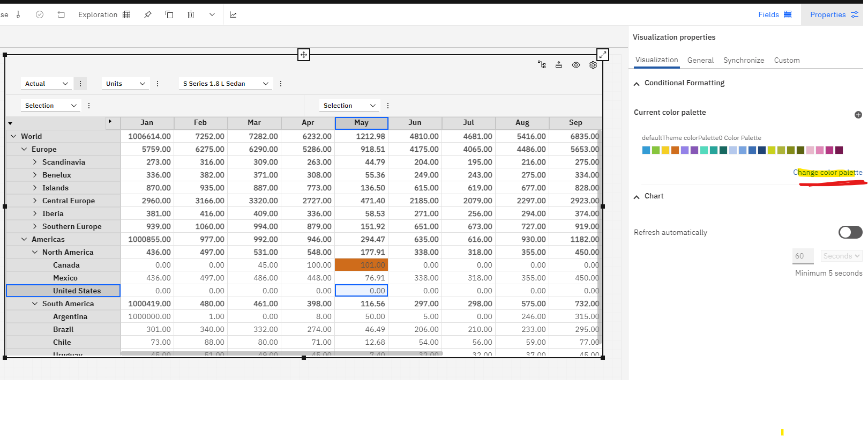Click the plus icon beside Current color palette
Viewport: 868px width, 436px height.
(858, 115)
